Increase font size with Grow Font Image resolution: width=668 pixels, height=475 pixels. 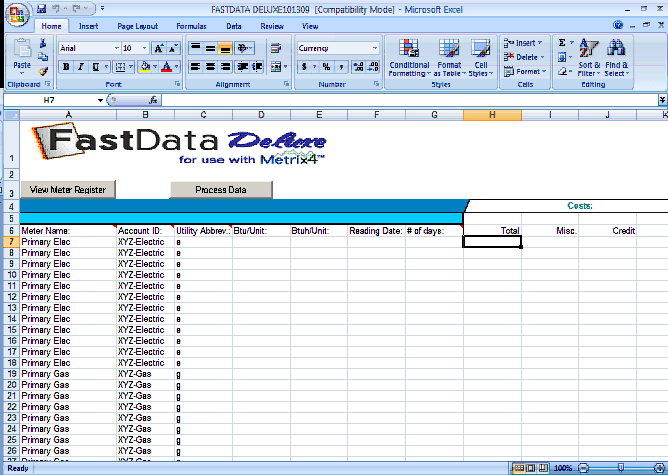pyautogui.click(x=158, y=48)
